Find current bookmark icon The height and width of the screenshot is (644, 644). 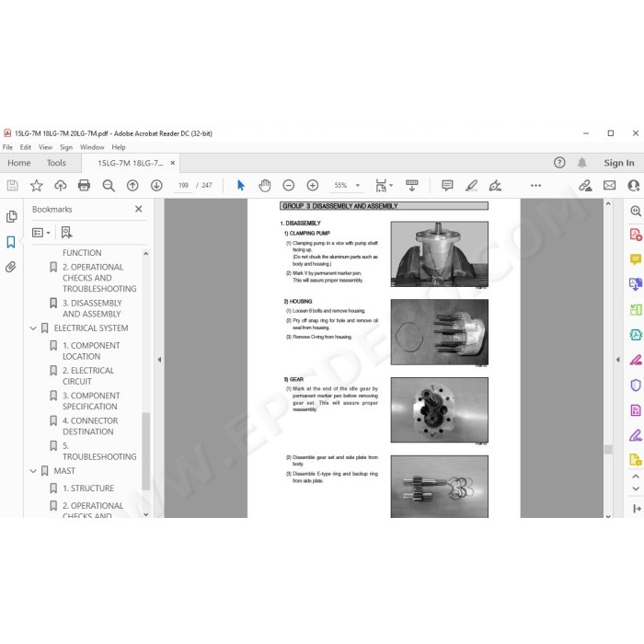tap(66, 233)
